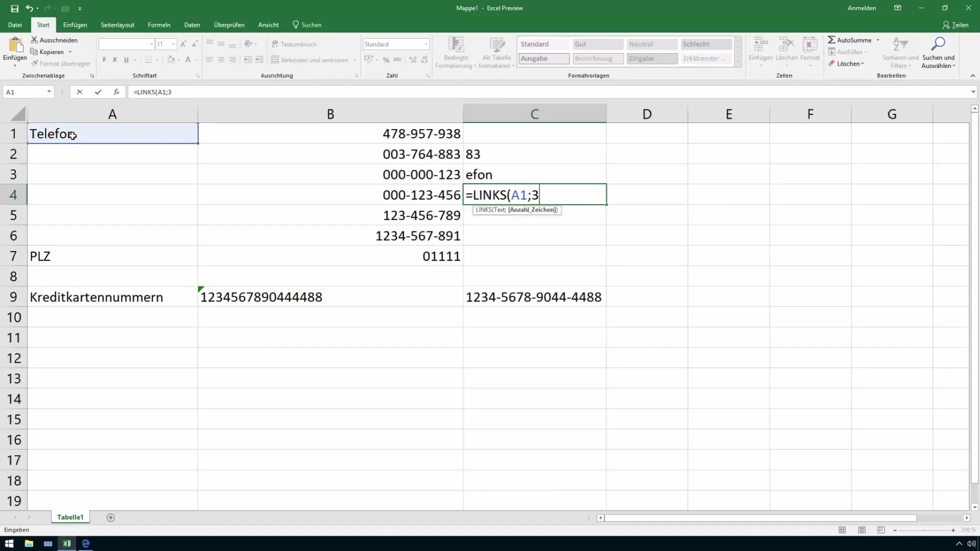Screen dimensions: 980x551
Task: Expand the cell styles gallery
Action: tap(738, 62)
